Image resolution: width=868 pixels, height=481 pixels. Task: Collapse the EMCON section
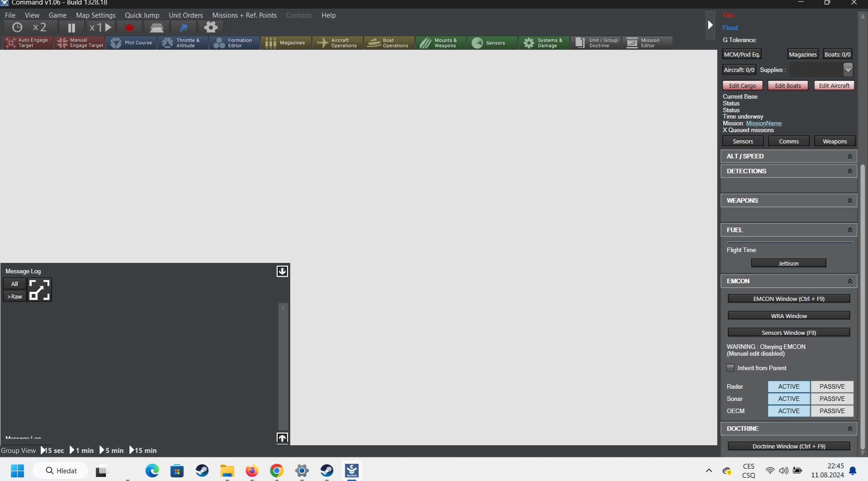(850, 281)
